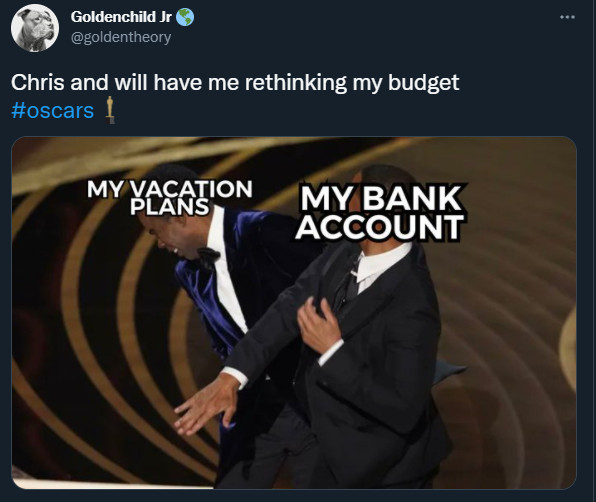Open the three-dot more options menu

pos(567,17)
